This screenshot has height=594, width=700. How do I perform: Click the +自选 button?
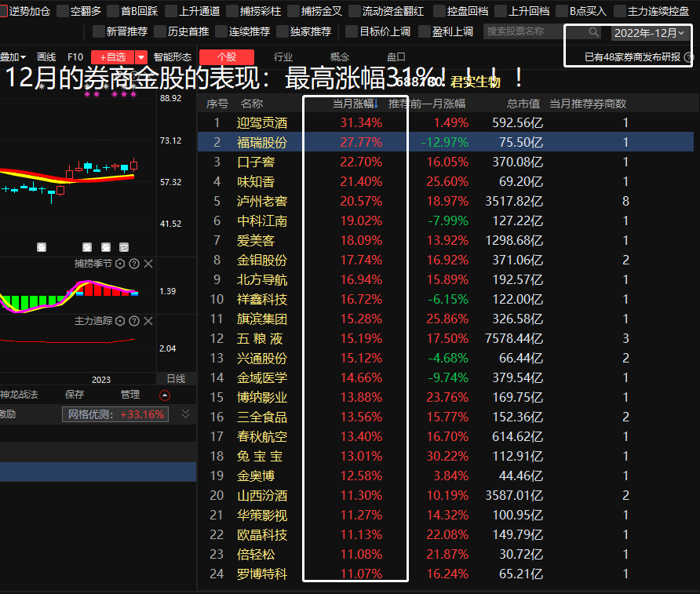coord(113,57)
